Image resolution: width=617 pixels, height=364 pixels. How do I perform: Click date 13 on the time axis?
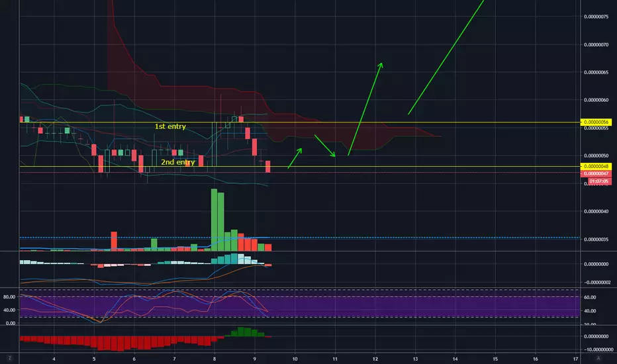(415, 359)
